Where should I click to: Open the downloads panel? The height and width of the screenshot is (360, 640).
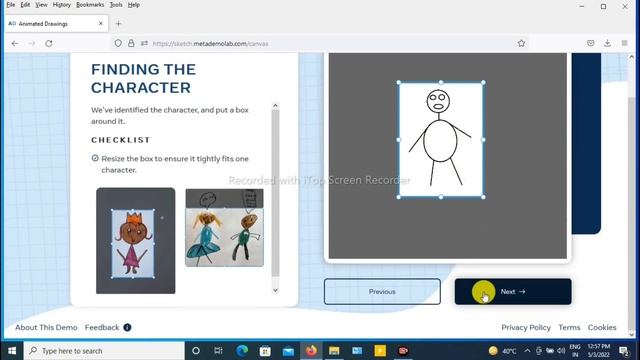[607, 43]
